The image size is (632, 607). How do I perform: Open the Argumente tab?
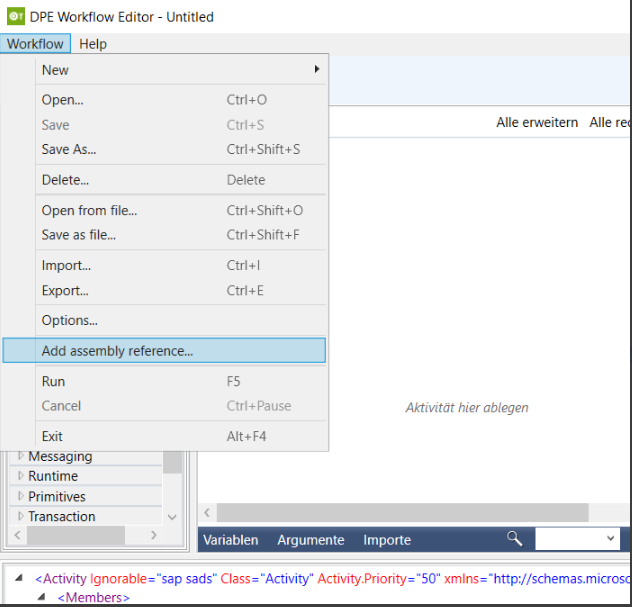(x=310, y=540)
